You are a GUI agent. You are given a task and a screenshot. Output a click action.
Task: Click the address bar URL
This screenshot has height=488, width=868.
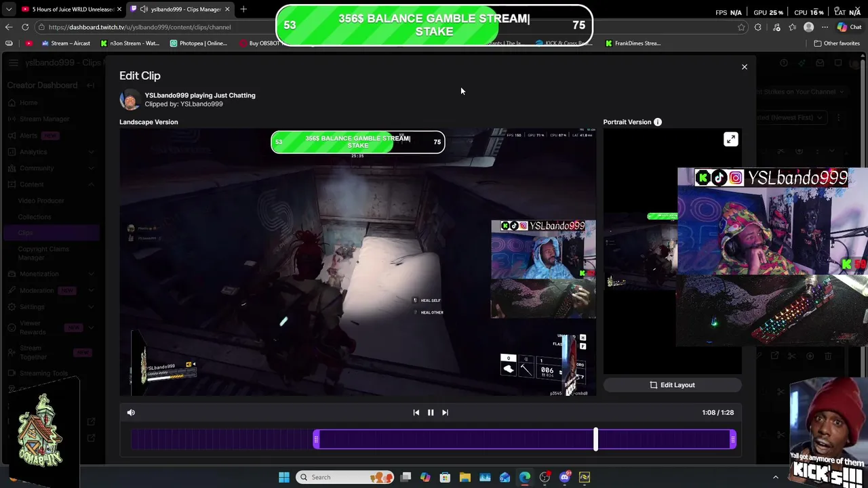pyautogui.click(x=140, y=27)
